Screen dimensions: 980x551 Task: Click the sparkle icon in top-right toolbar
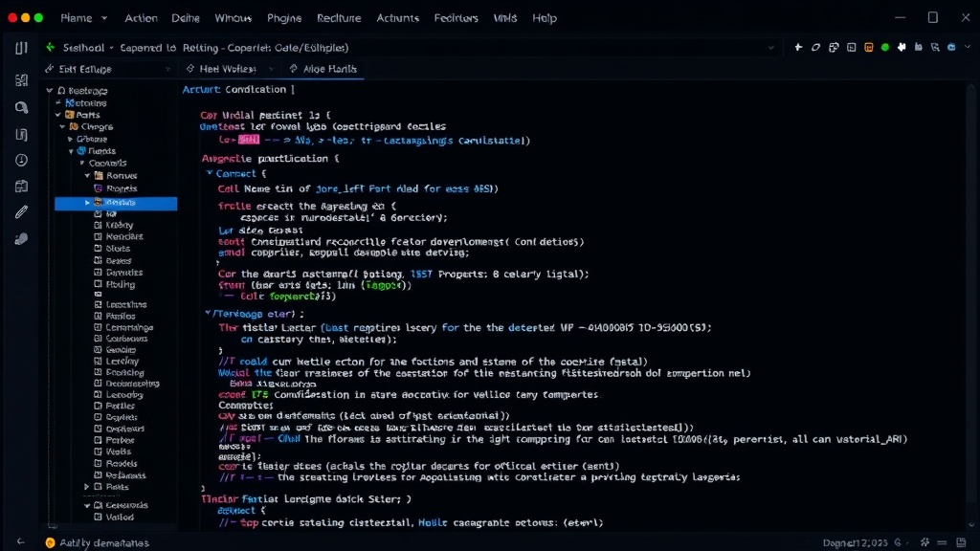pyautogui.click(x=798, y=48)
